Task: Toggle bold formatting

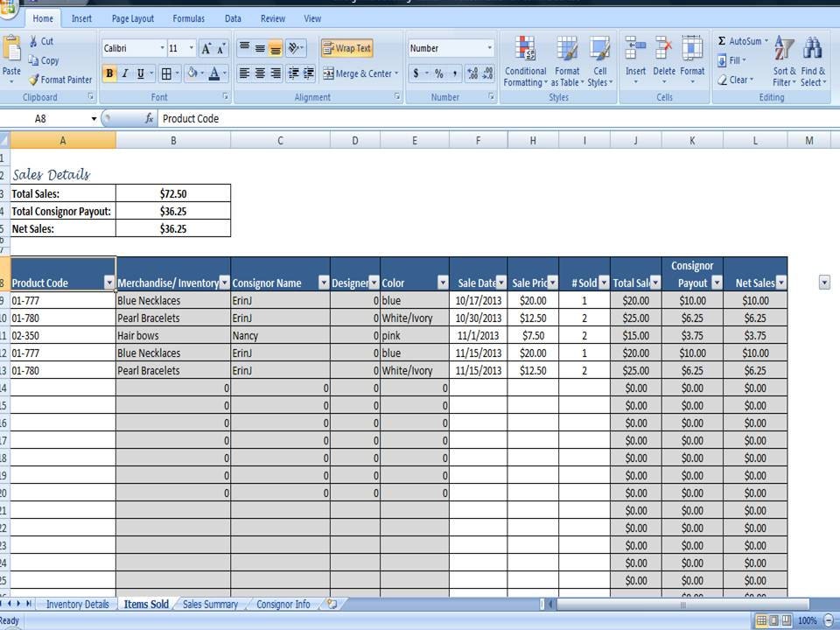Action: [x=108, y=73]
